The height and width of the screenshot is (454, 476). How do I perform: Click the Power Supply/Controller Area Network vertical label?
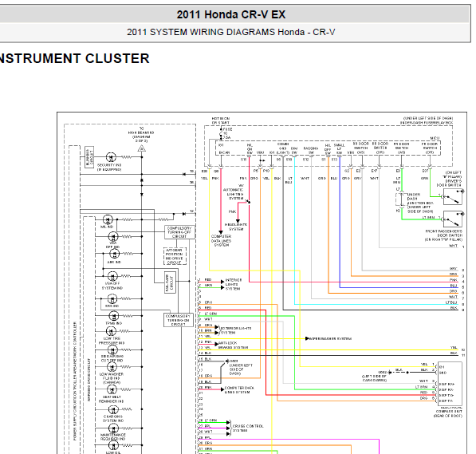tap(75, 381)
